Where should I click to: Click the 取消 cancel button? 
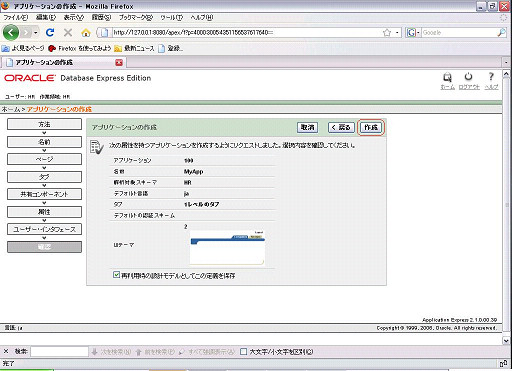pos(307,127)
